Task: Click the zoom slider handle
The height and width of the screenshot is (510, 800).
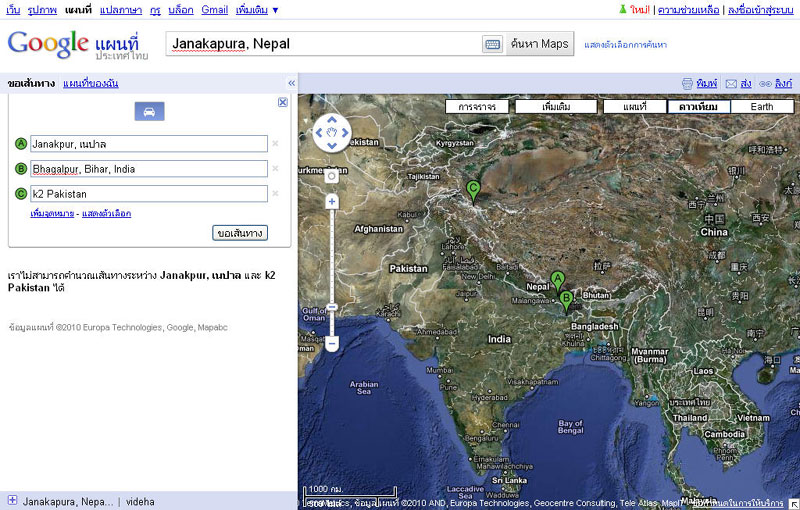Action: pyautogui.click(x=332, y=307)
